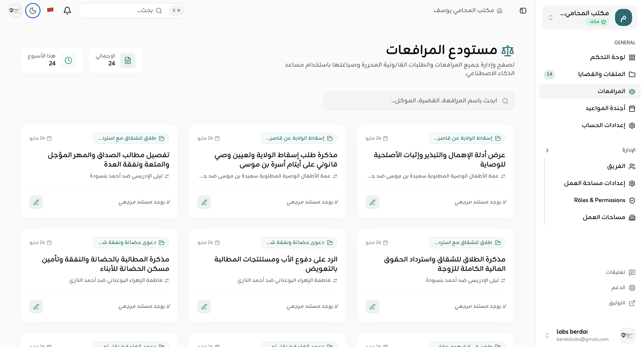Screen dimensions: 644x347
Task: Open notifications bell
Action: pos(67,10)
